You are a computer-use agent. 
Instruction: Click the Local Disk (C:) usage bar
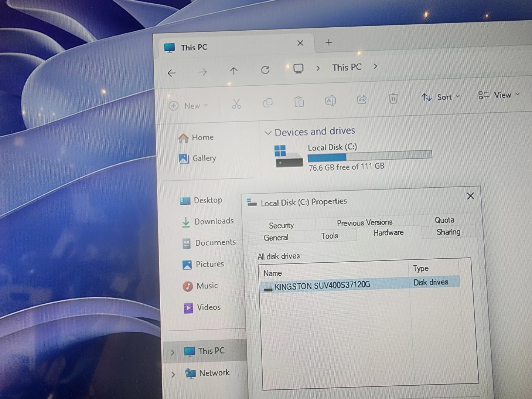coord(369,156)
